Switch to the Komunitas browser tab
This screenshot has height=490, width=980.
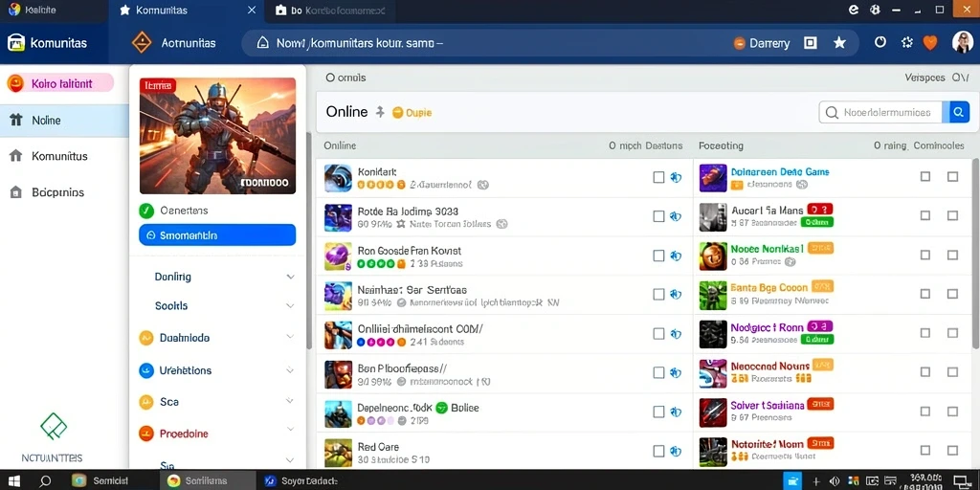186,11
